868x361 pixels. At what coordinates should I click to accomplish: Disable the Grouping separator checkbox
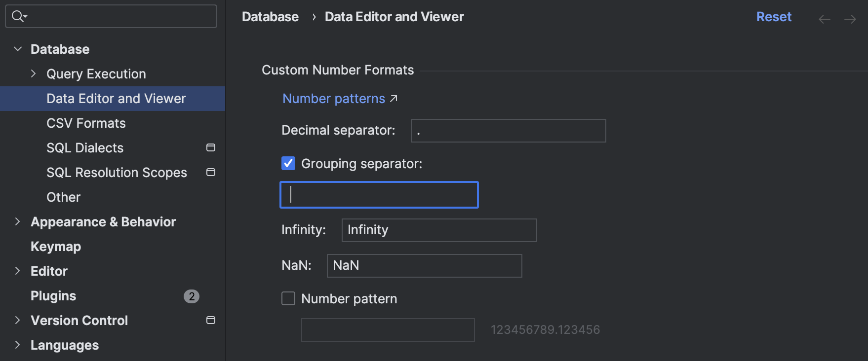pos(288,163)
